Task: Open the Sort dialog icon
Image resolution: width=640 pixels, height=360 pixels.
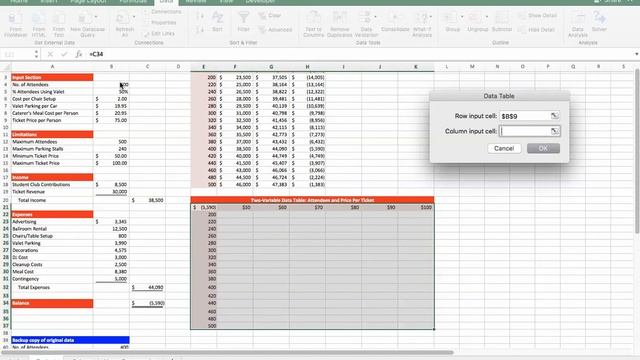Action: tap(218, 22)
